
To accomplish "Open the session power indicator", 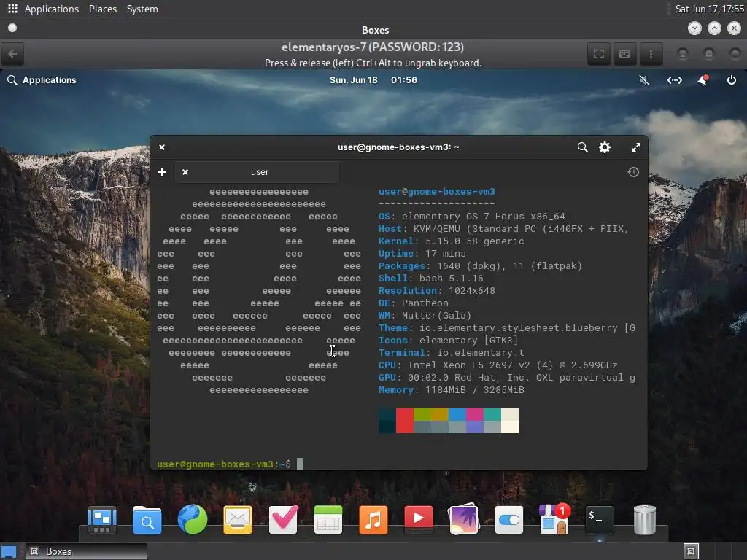I will (x=731, y=80).
